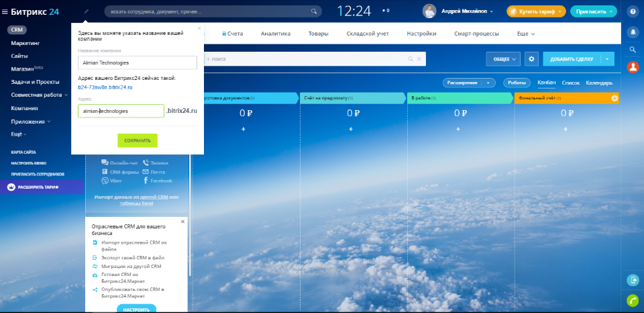Open notifications bell in right sidebar
This screenshot has height=313, width=644.
[632, 32]
